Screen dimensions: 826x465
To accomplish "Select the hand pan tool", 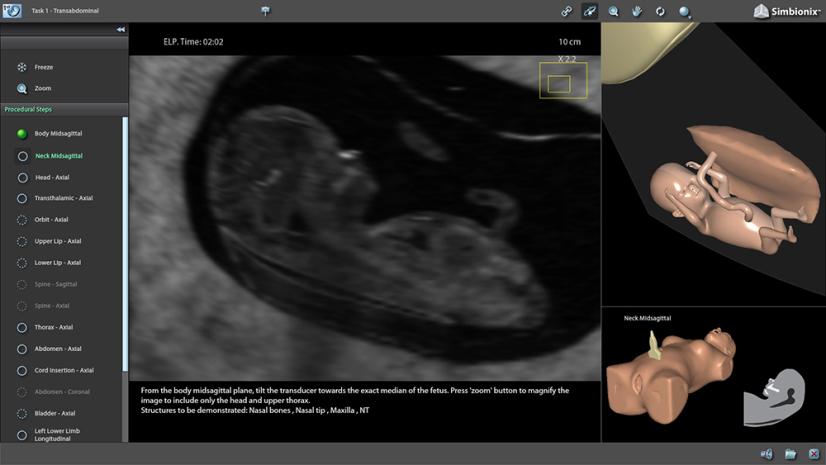I will 636,11.
